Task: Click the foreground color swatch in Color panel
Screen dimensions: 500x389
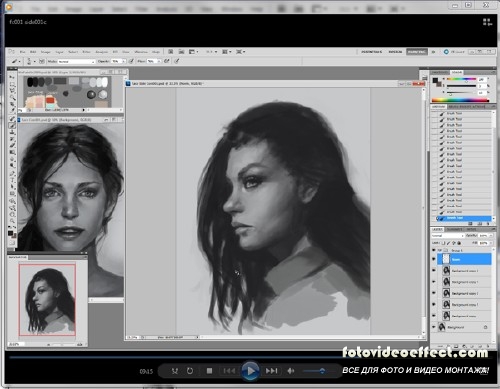Action: pos(435,81)
